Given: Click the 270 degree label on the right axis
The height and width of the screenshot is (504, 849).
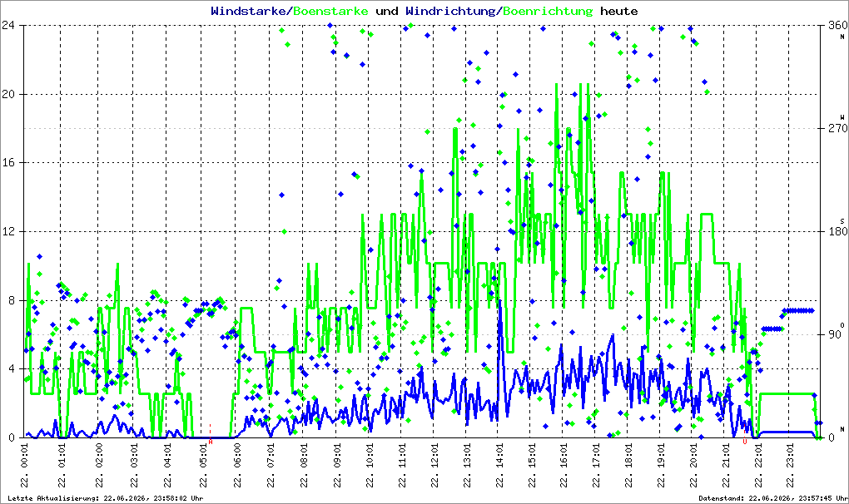Looking at the screenshot, I should pyautogui.click(x=837, y=128).
